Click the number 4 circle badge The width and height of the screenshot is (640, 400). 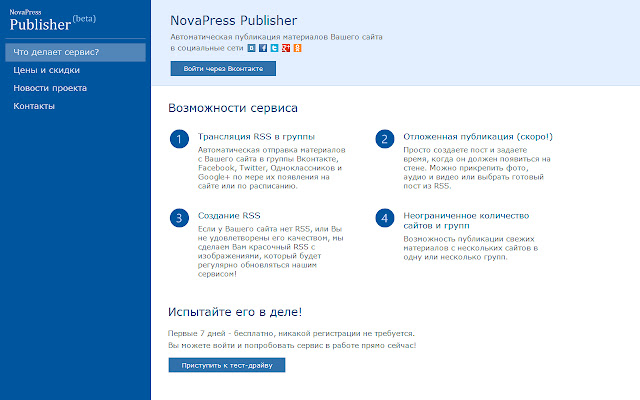(384, 218)
